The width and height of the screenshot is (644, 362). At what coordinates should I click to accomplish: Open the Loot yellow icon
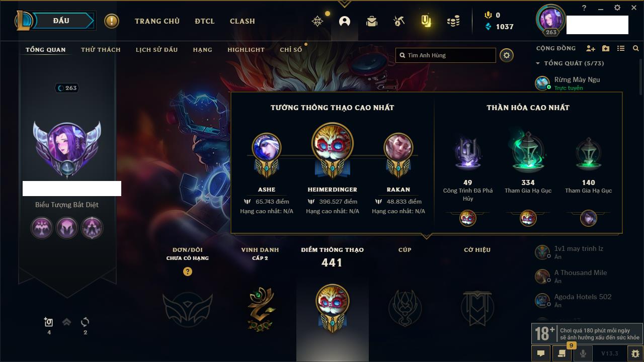(426, 21)
